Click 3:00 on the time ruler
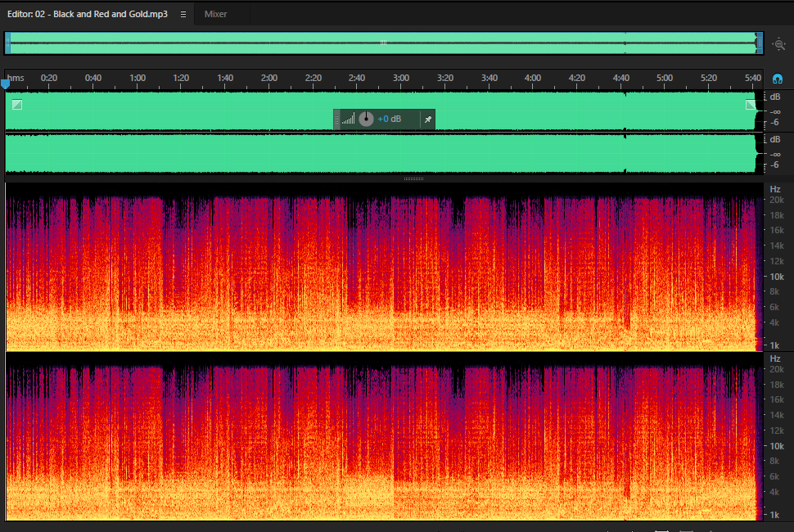This screenshot has width=794, height=532. 400,78
